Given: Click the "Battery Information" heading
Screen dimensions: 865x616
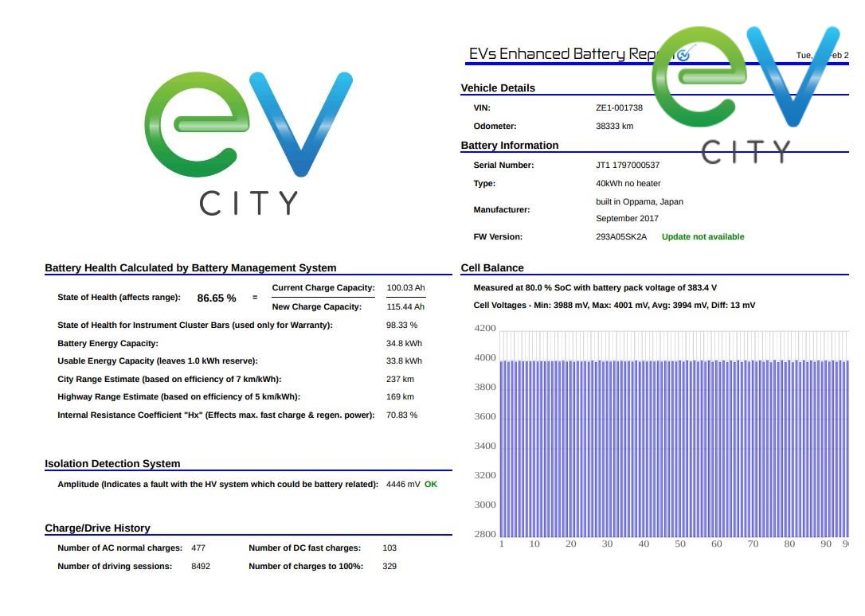Looking at the screenshot, I should (x=510, y=146).
